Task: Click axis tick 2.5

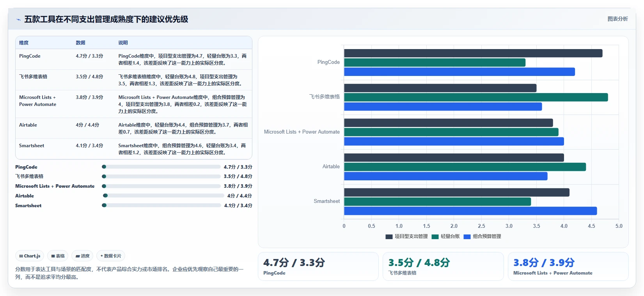Action: click(x=481, y=226)
